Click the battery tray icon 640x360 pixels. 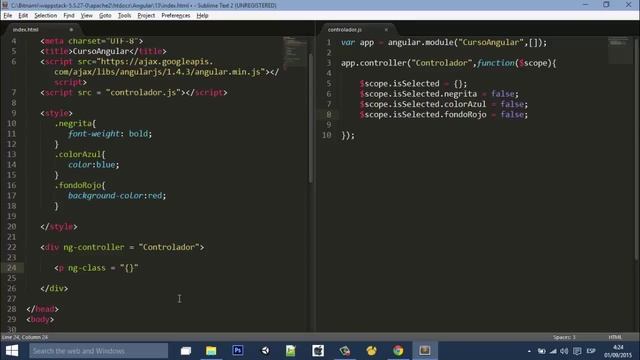[542, 351]
